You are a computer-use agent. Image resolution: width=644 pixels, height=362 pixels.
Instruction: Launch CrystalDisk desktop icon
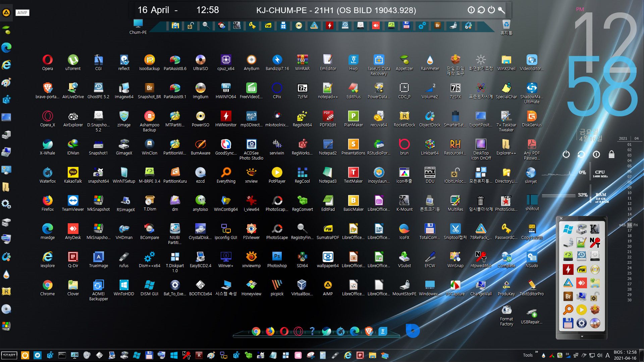click(200, 231)
